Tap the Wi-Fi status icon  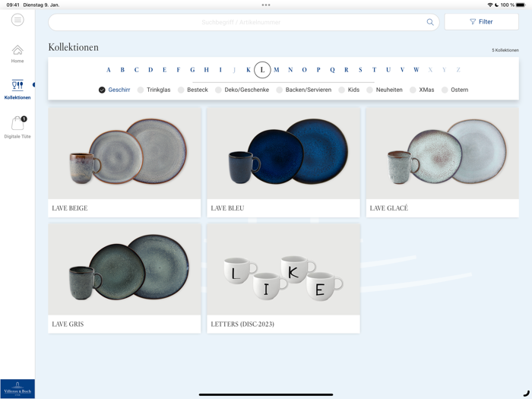(x=490, y=5)
